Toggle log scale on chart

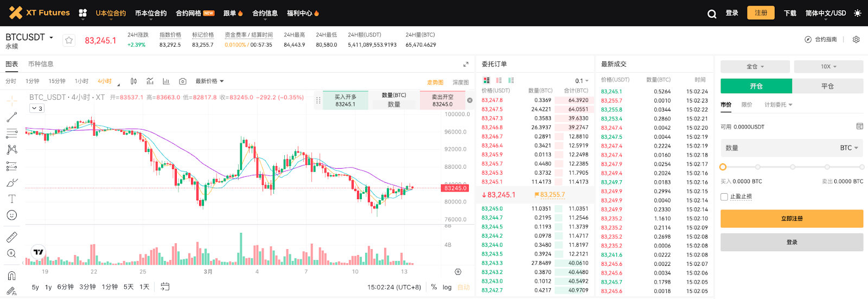(447, 287)
